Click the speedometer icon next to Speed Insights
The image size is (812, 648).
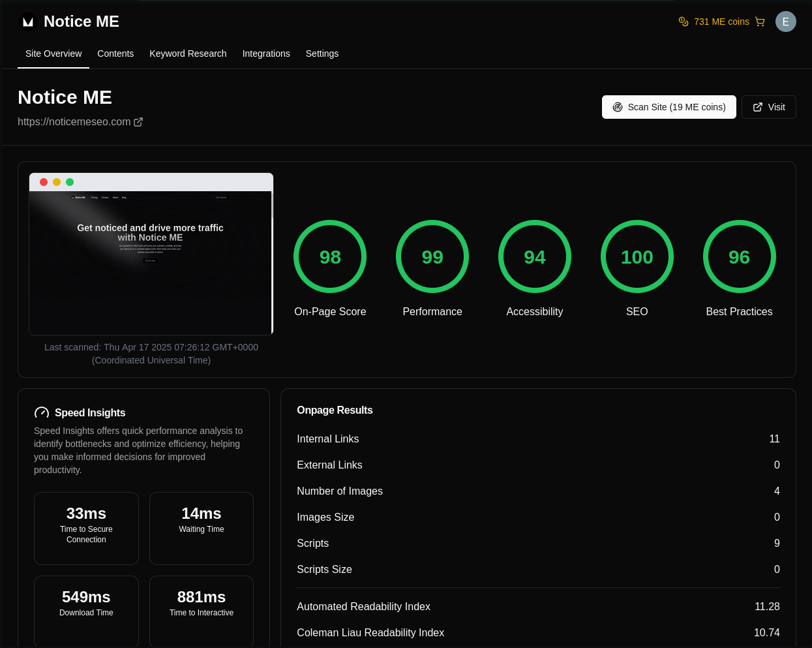point(42,412)
